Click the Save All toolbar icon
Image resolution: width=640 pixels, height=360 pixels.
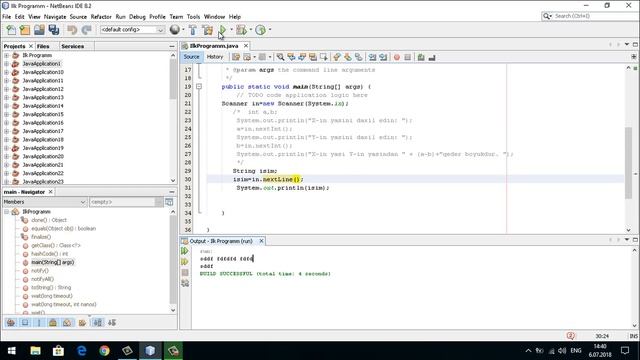(53, 30)
